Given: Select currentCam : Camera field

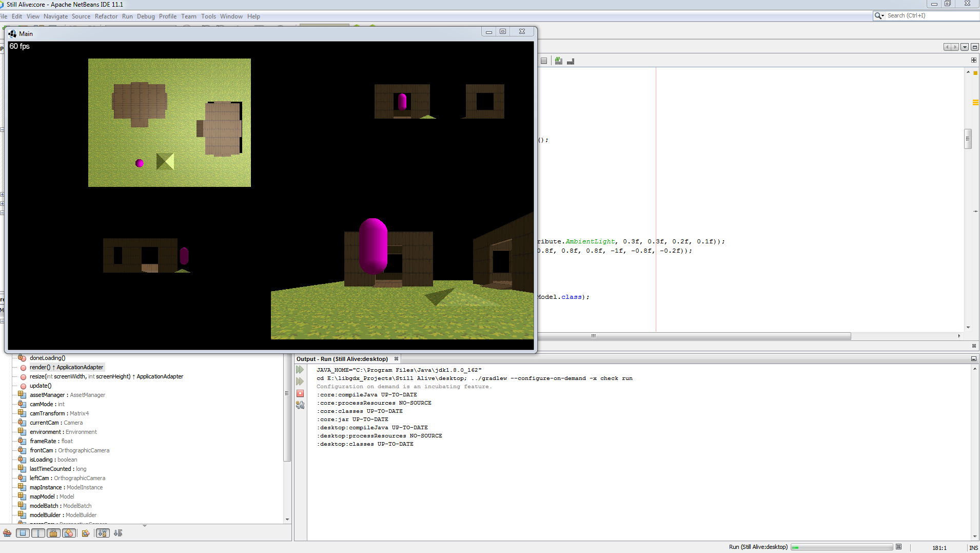Looking at the screenshot, I should pyautogui.click(x=56, y=423).
